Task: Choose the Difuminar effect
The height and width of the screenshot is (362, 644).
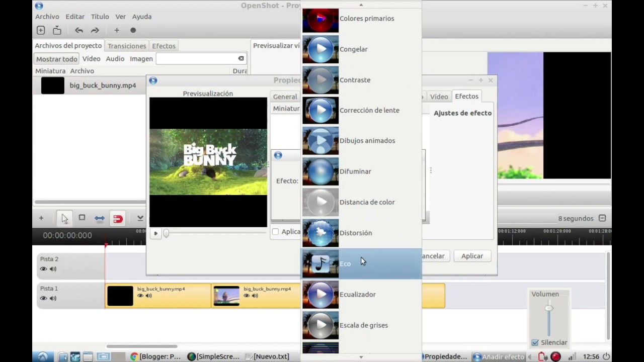Action: point(361,171)
